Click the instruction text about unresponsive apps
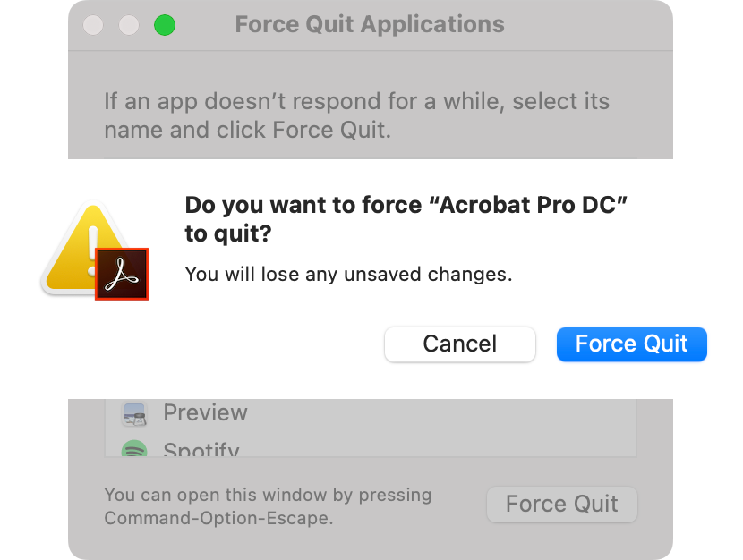Screen dimensions: 743x560 click(x=357, y=115)
